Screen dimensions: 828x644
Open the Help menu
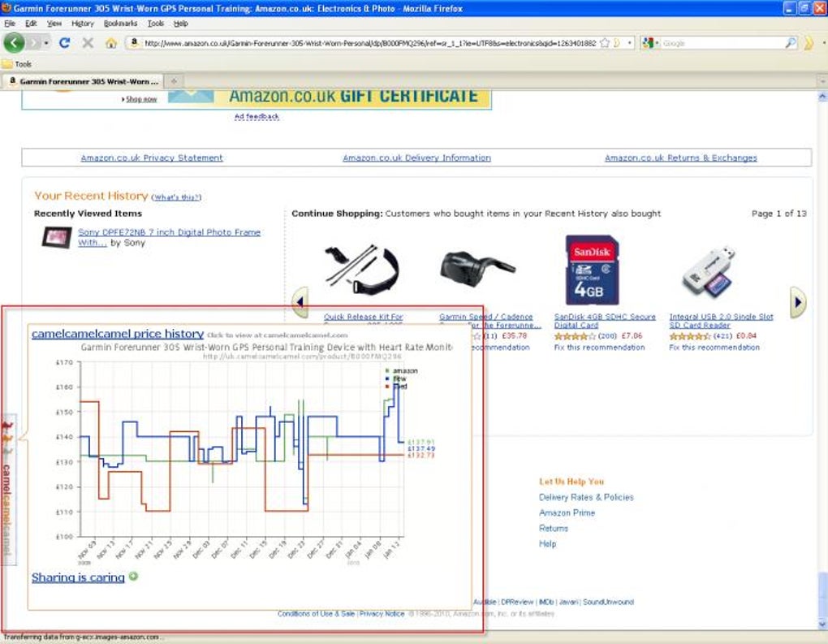pyautogui.click(x=180, y=24)
